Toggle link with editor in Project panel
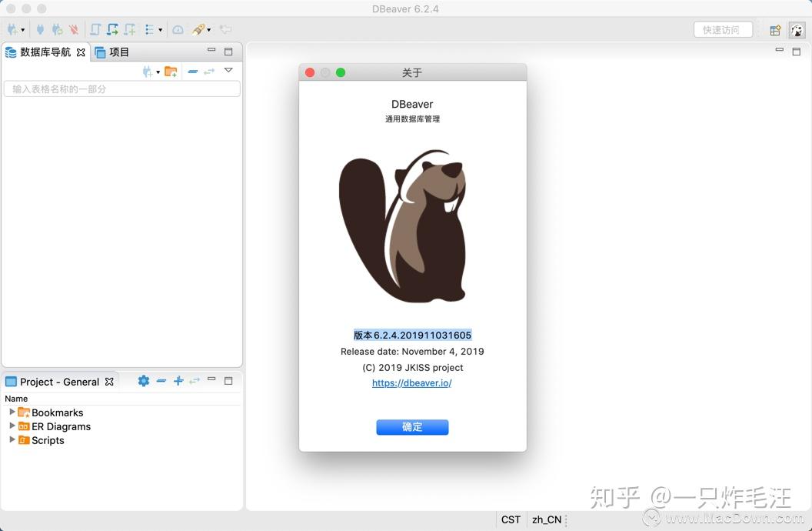The image size is (812, 531). pyautogui.click(x=195, y=381)
